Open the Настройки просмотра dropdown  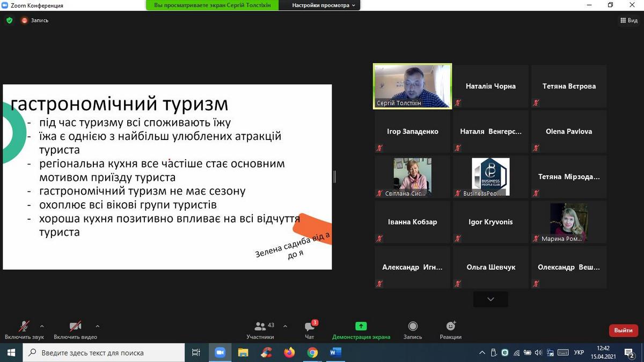(x=324, y=5)
